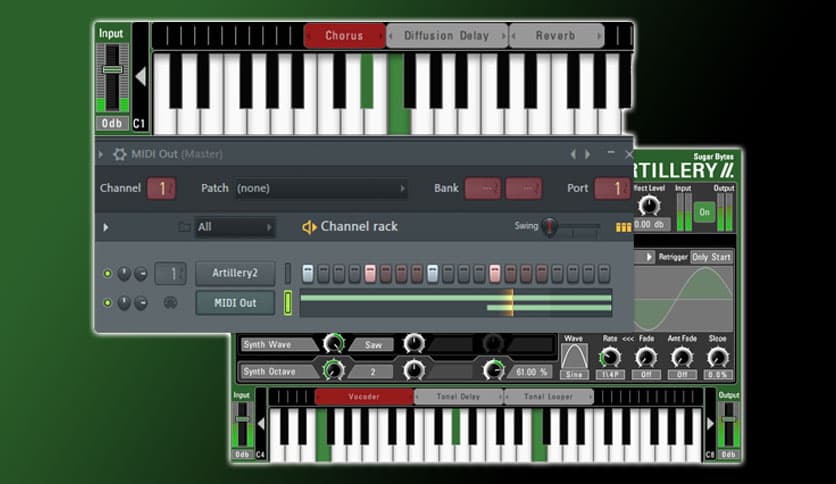Click the Wave shape display above Sine

[574, 357]
